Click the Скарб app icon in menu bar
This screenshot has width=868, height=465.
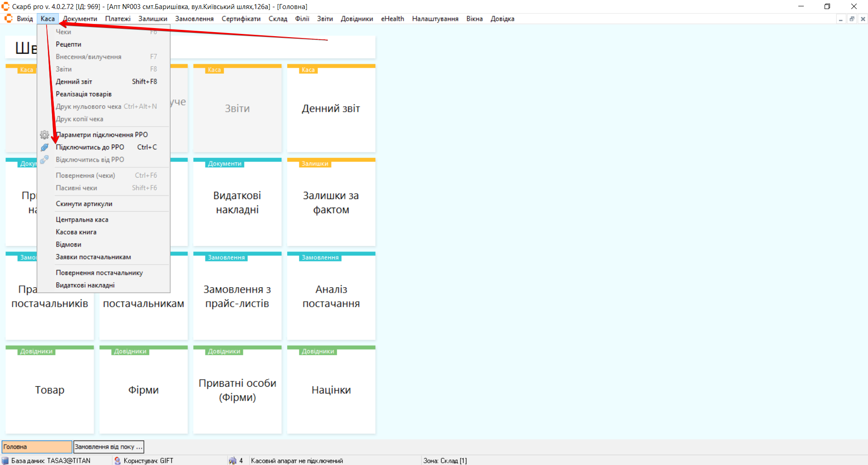click(8, 19)
